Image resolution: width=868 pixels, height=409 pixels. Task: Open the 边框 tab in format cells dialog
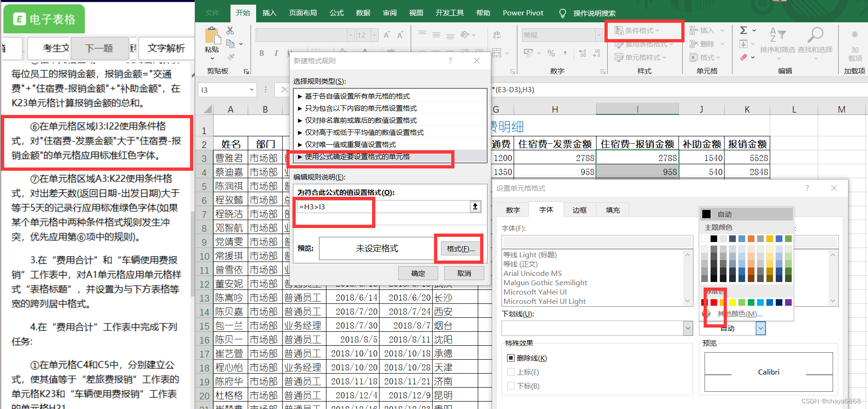tap(579, 210)
